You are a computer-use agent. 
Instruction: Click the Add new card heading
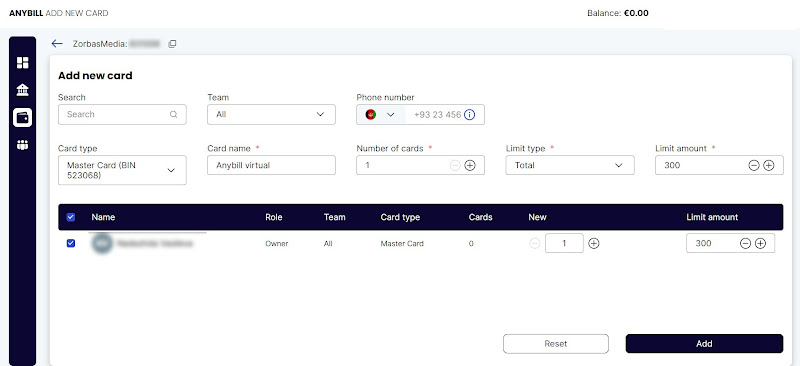[x=95, y=76]
